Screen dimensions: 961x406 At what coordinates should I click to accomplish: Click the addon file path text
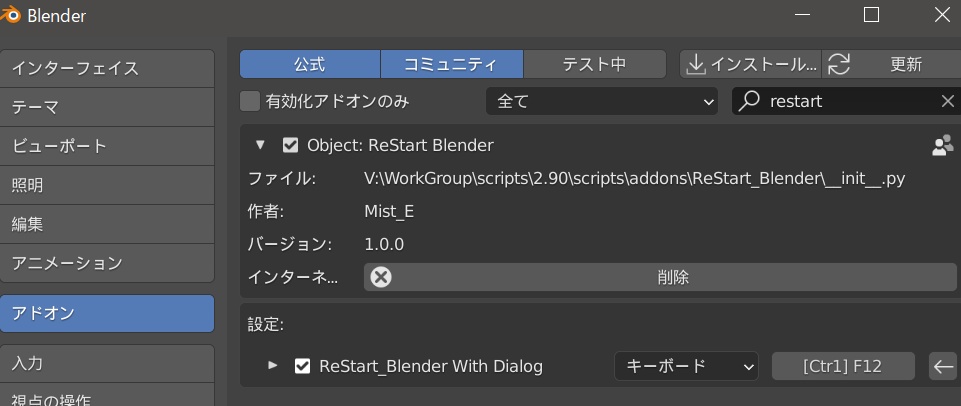(634, 179)
